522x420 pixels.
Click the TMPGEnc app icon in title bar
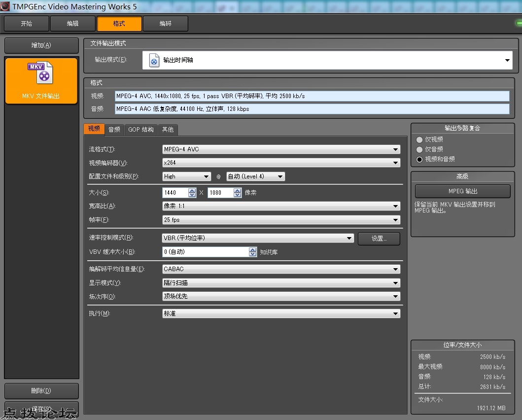(5, 6)
